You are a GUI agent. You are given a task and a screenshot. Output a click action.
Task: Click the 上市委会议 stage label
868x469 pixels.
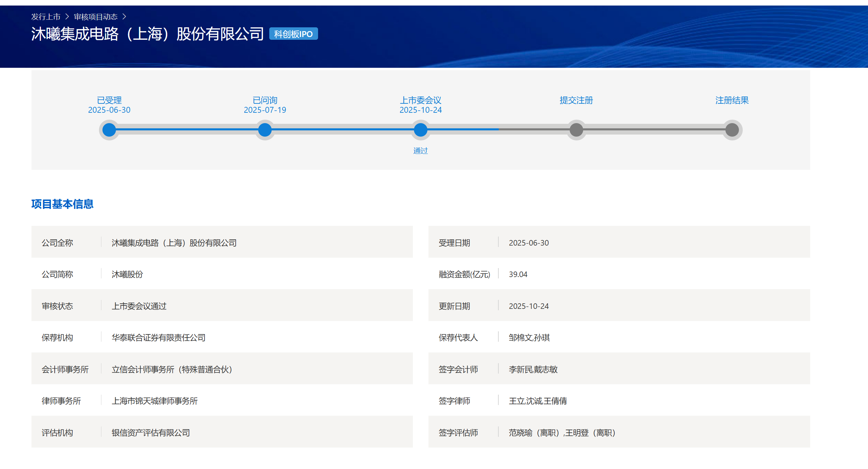pyautogui.click(x=421, y=100)
